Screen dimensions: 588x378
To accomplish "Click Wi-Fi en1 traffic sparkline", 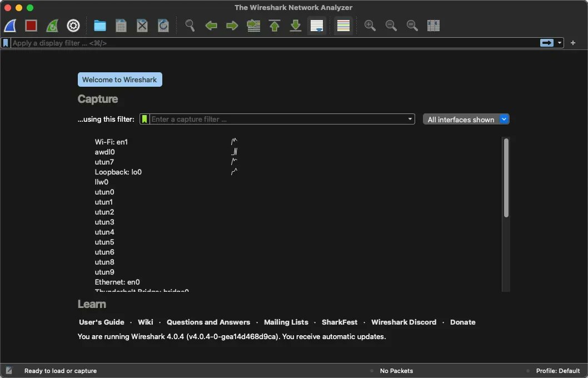I will point(234,142).
